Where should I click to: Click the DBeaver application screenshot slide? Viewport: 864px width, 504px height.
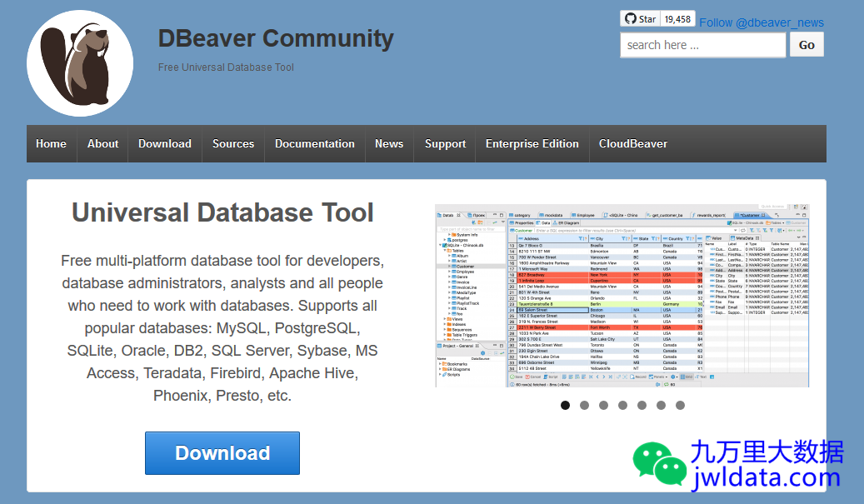[622, 295]
